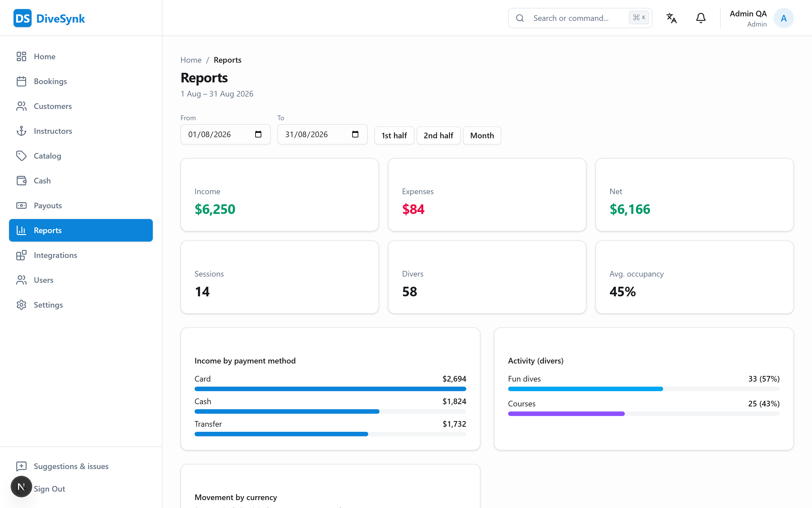Click the Net $6,166 value
The width and height of the screenshot is (812, 508).
(630, 209)
